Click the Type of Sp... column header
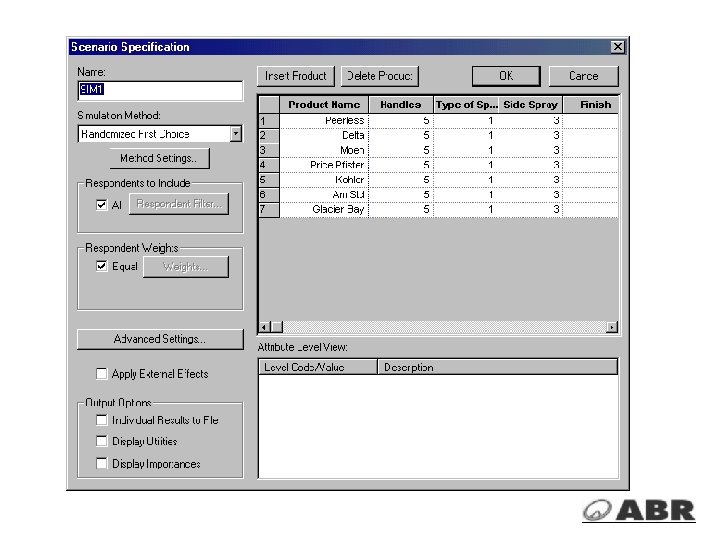Viewport: 720px width, 540px height. [466, 105]
